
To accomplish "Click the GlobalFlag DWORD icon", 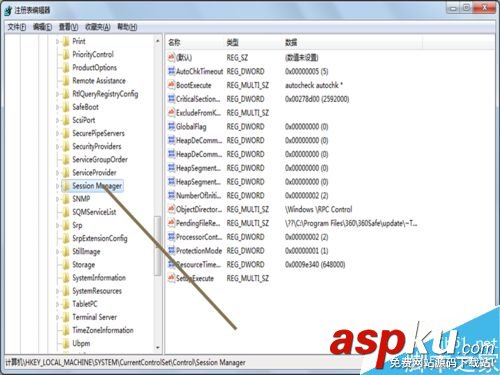I will tap(171, 126).
